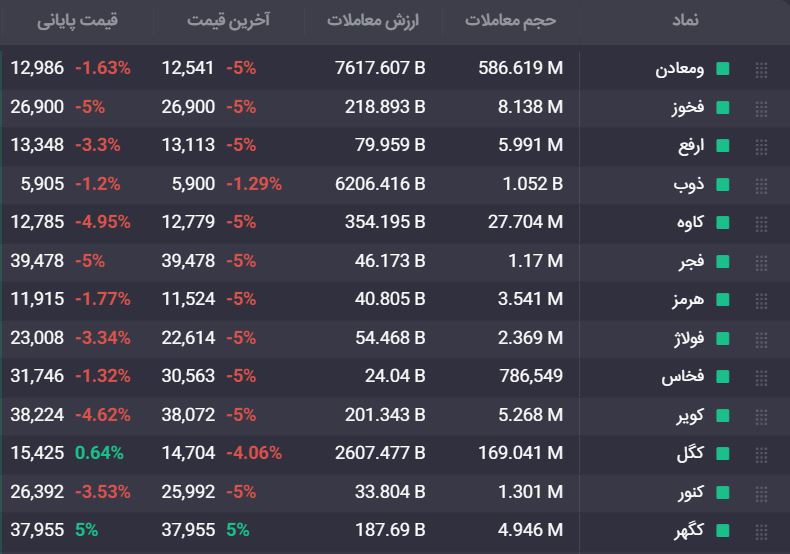The image size is (790, 554).
Task: Click the drag handle icon for ومعادن row
Action: coord(761,70)
